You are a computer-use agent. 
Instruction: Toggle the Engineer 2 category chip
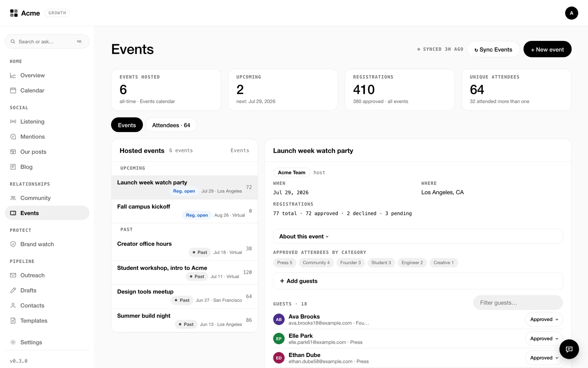tap(412, 263)
